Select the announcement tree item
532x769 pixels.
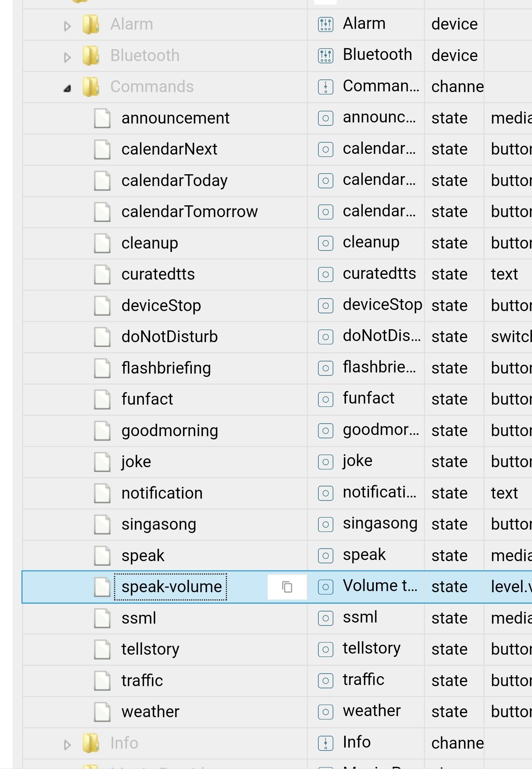(175, 118)
